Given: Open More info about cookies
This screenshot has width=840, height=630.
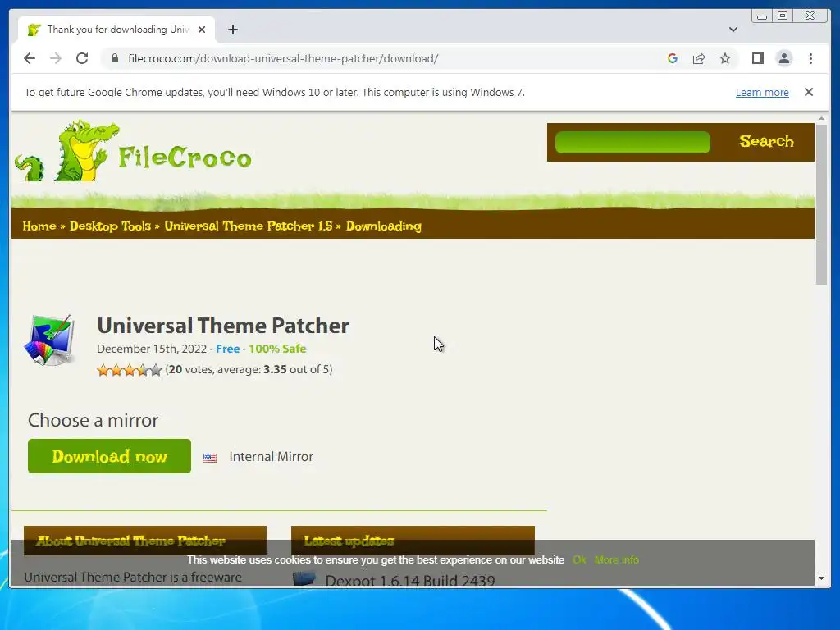Looking at the screenshot, I should click(617, 559).
